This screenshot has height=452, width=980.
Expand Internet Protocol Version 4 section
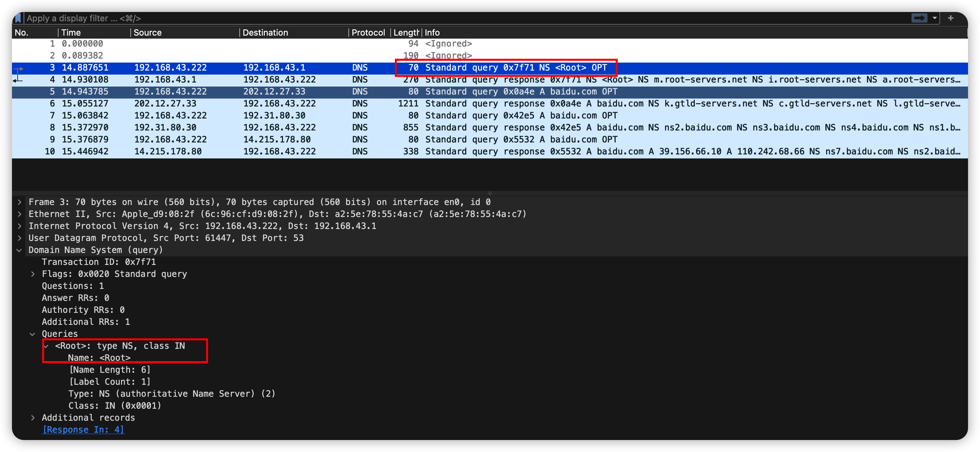pos(19,226)
